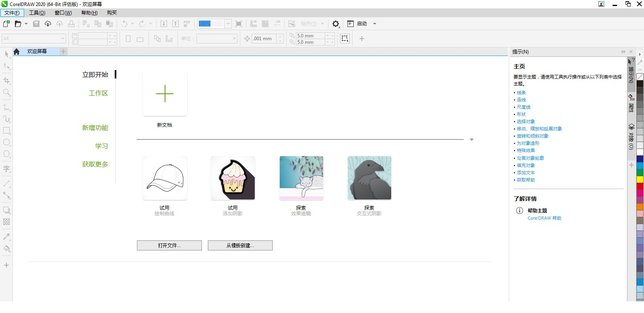Select the Ellipse tool in toolbox
The width and height of the screenshot is (644, 313).
click(6, 142)
